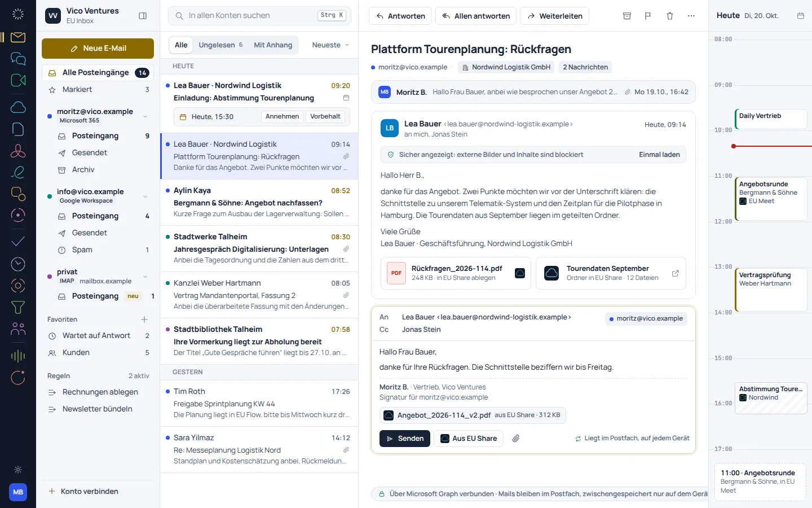Forward the message with Weiterleiten
Screen dimensions: 812x508
555,16
